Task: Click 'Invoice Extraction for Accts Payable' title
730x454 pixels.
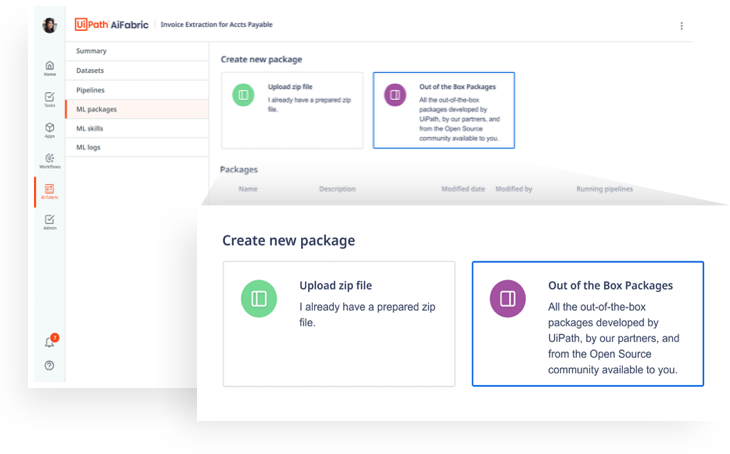Action: coord(216,25)
